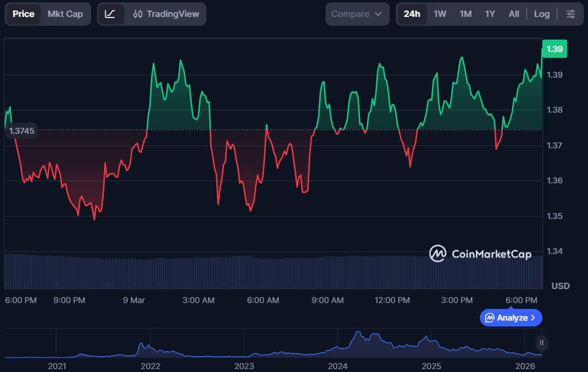Switch to the line chart view icon
This screenshot has height=372, width=588.
[110, 14]
